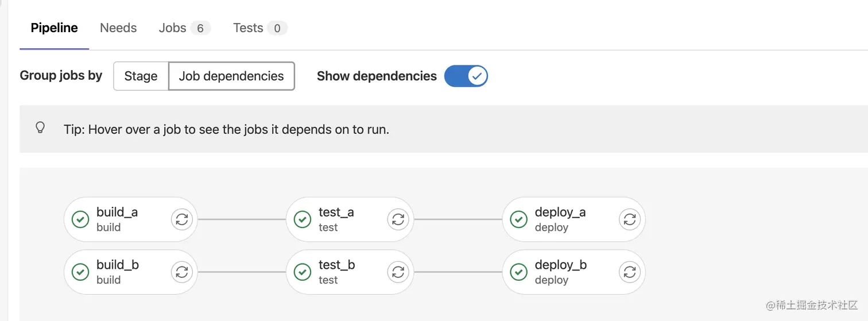Select the Pipeline tab
The image size is (868, 321).
(x=54, y=28)
